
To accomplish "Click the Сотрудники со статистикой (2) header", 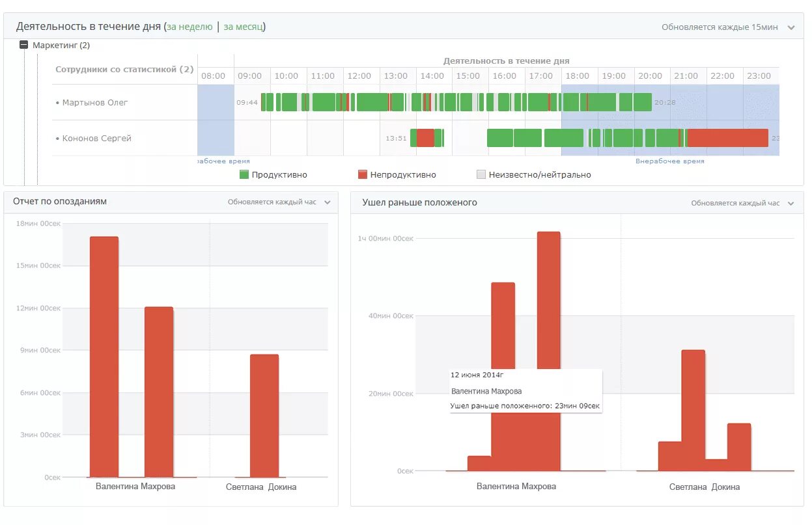I will pos(124,69).
